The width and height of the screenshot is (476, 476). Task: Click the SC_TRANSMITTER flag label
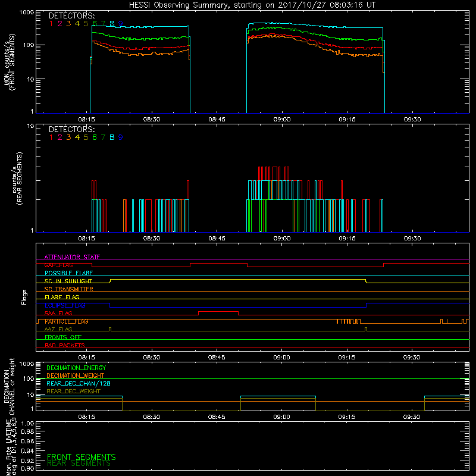tap(68, 289)
